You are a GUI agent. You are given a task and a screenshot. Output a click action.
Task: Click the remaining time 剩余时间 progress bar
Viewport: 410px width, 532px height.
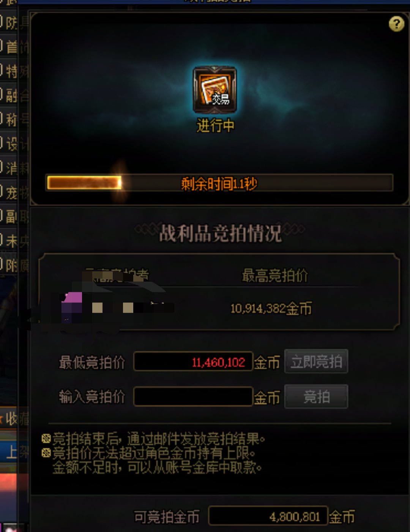click(219, 183)
